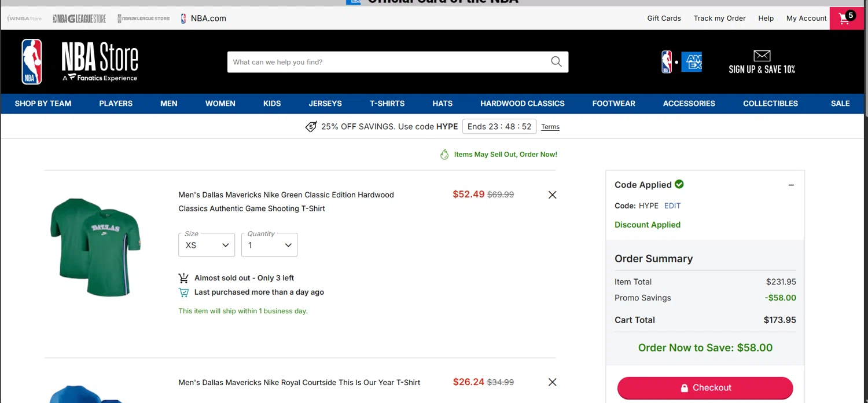This screenshot has width=868, height=403.
Task: Open the shopping cart icon with 5 items
Action: pyautogui.click(x=846, y=18)
